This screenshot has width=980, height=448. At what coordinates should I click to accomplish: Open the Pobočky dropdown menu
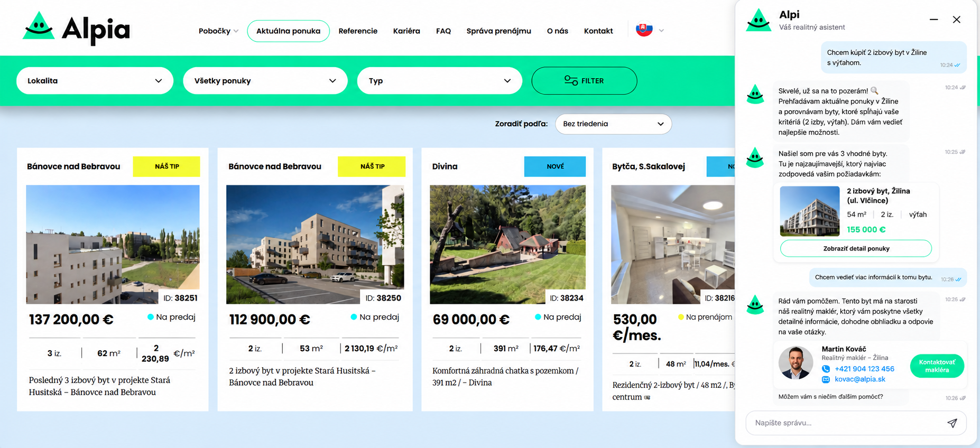tap(218, 31)
